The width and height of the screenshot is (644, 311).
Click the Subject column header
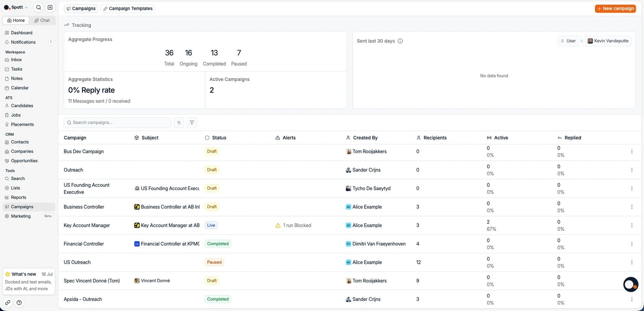[x=147, y=138]
